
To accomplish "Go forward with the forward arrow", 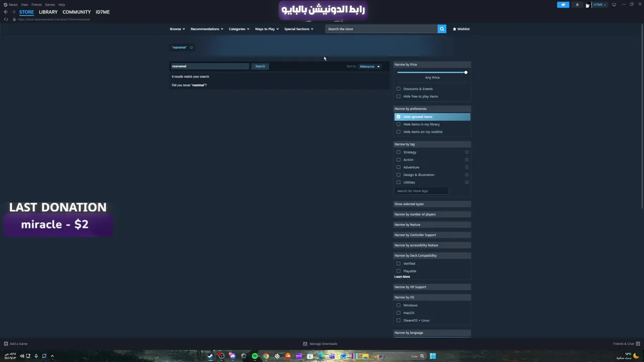I will pos(13,12).
